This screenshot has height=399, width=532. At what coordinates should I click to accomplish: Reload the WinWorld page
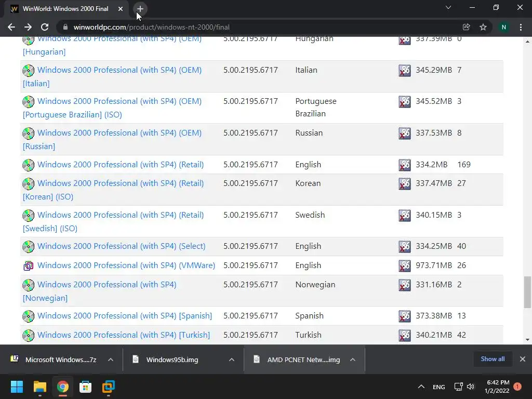(x=45, y=27)
